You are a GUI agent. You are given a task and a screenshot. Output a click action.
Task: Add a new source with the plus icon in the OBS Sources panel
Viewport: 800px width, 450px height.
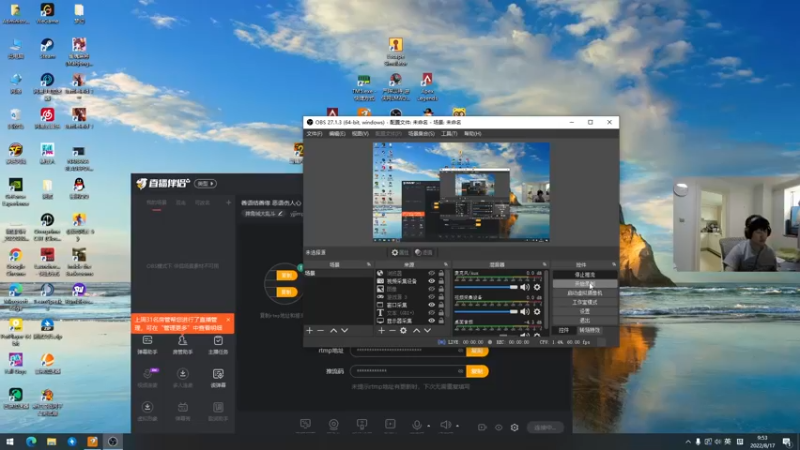point(381,331)
